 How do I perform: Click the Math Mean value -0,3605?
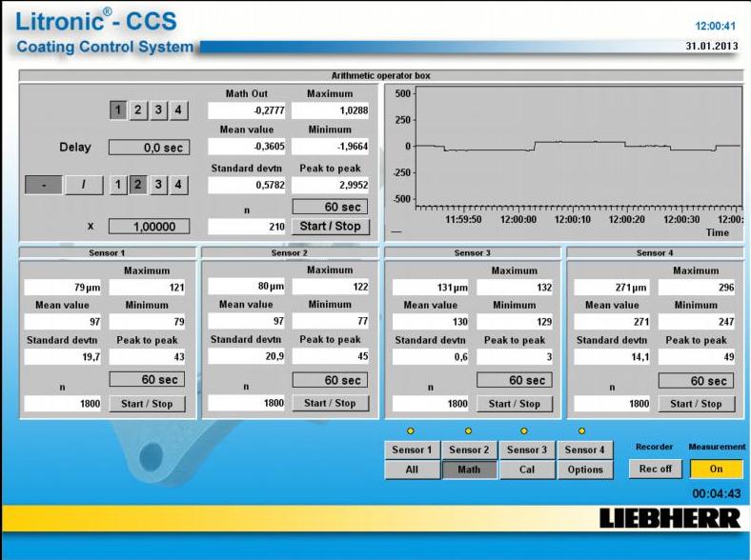pyautogui.click(x=247, y=147)
